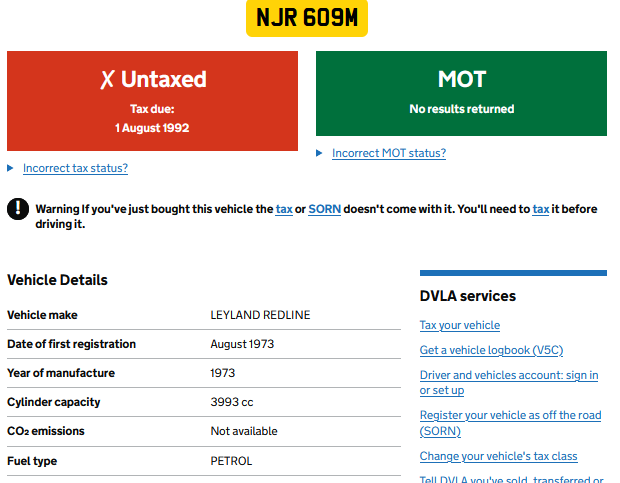Screen dimensions: 620x483
Task: Click the 'DVLA services' heading
Action: (x=468, y=296)
